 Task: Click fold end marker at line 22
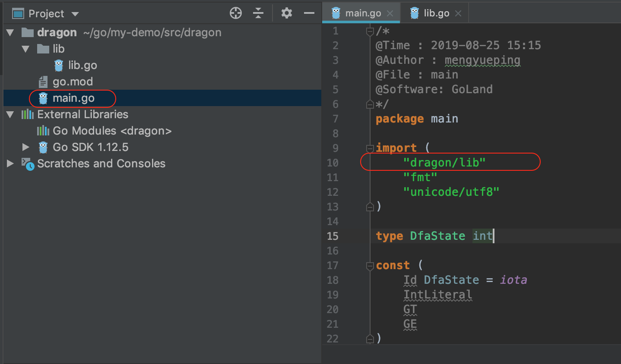[370, 339]
